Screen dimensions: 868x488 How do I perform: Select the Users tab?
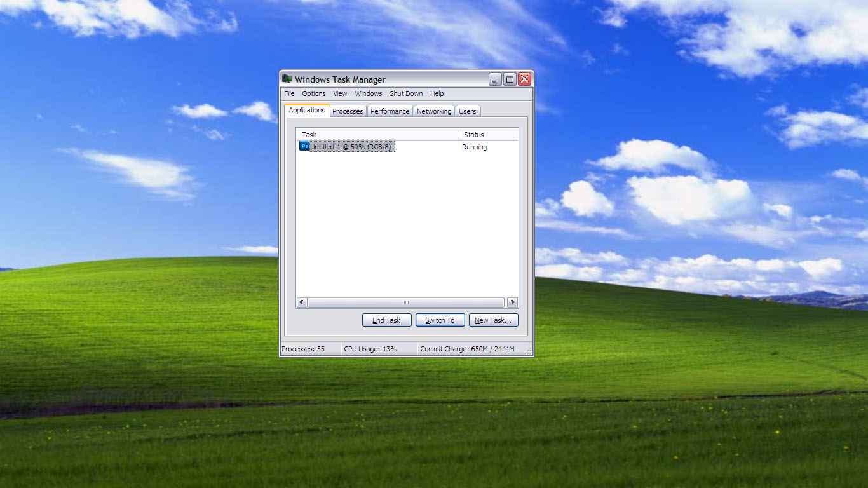(468, 111)
